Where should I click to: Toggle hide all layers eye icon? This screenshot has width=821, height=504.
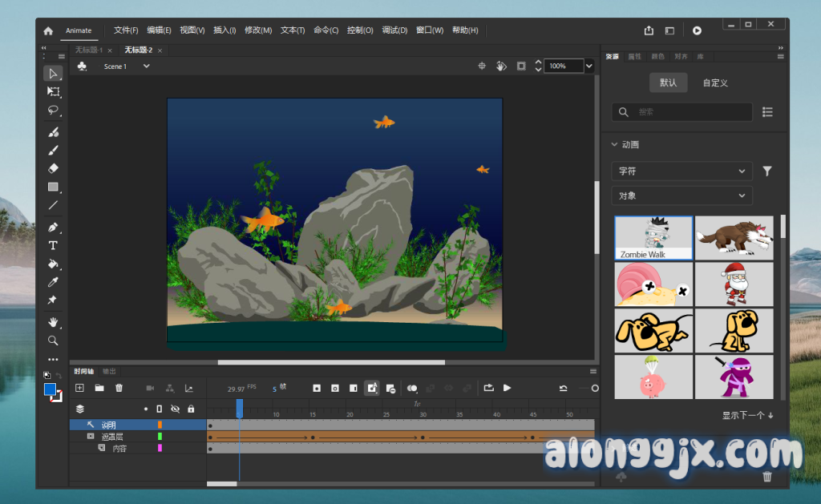175,409
